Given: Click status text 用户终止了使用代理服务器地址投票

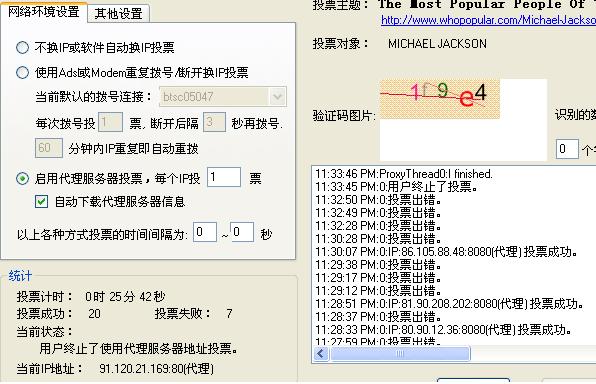Looking at the screenshot, I should [x=138, y=348].
